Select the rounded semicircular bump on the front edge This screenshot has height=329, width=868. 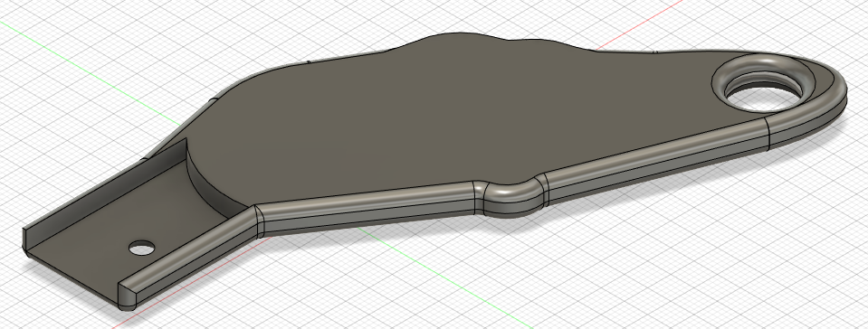click(511, 196)
